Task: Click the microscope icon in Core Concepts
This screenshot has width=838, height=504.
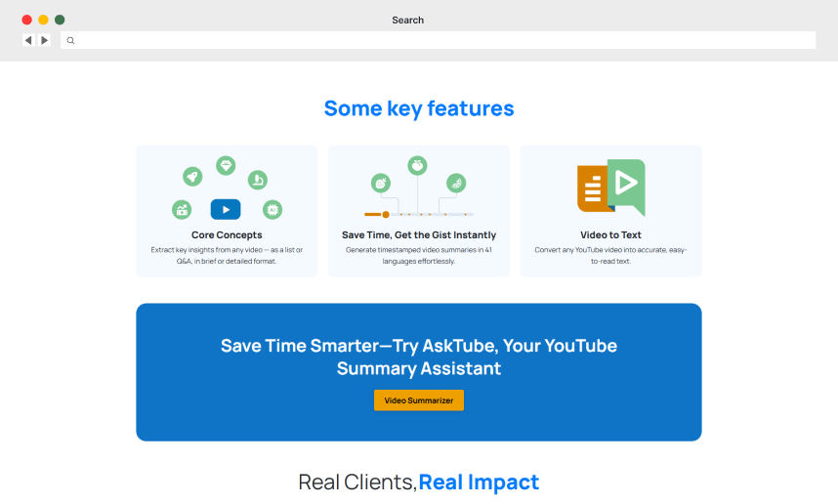Action: tap(257, 179)
